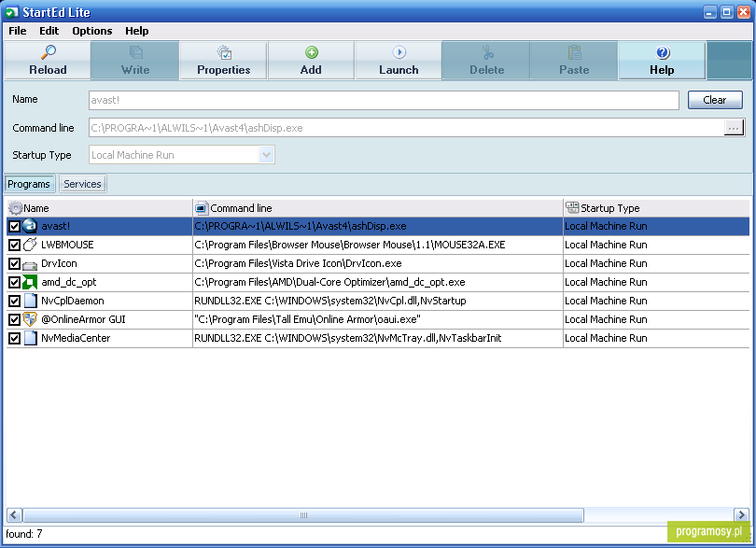Maximize the StartEd Lite window
Screen dimensions: 756x548
pyautogui.click(x=727, y=12)
